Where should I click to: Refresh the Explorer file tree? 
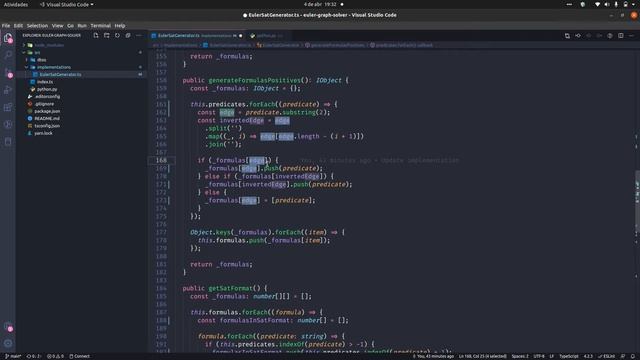tap(117, 36)
